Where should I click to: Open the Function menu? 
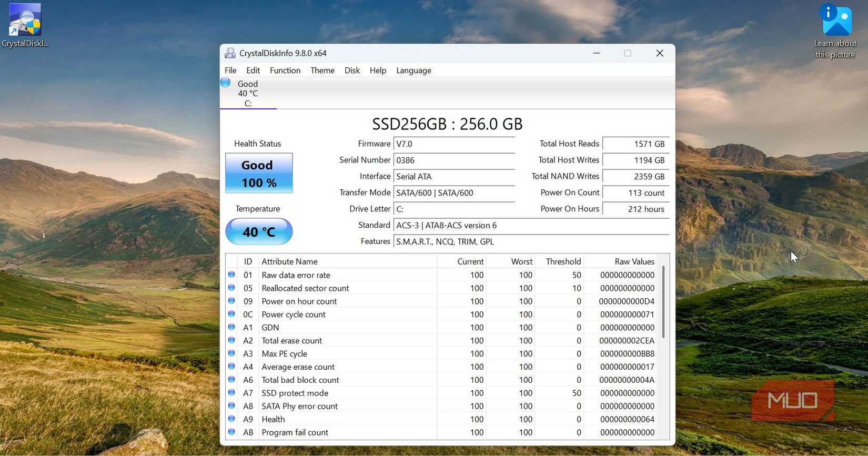pyautogui.click(x=285, y=70)
